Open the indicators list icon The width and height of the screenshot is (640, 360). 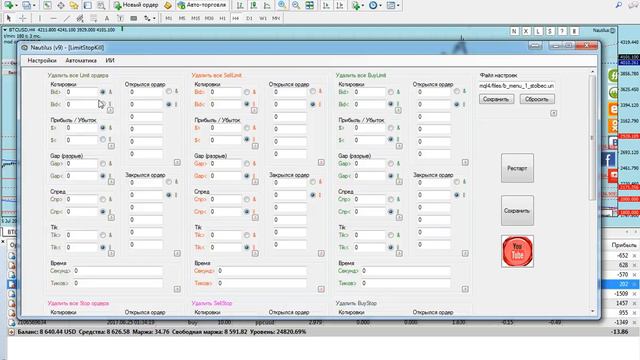click(356, 5)
